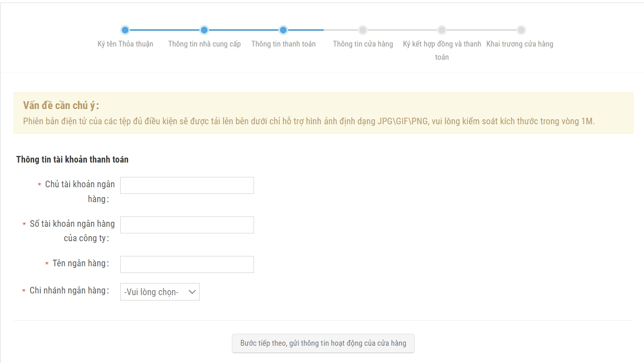The width and height of the screenshot is (644, 363).
Task: Open the Chi nhánh ngân hàng dropdown
Action: click(x=160, y=292)
